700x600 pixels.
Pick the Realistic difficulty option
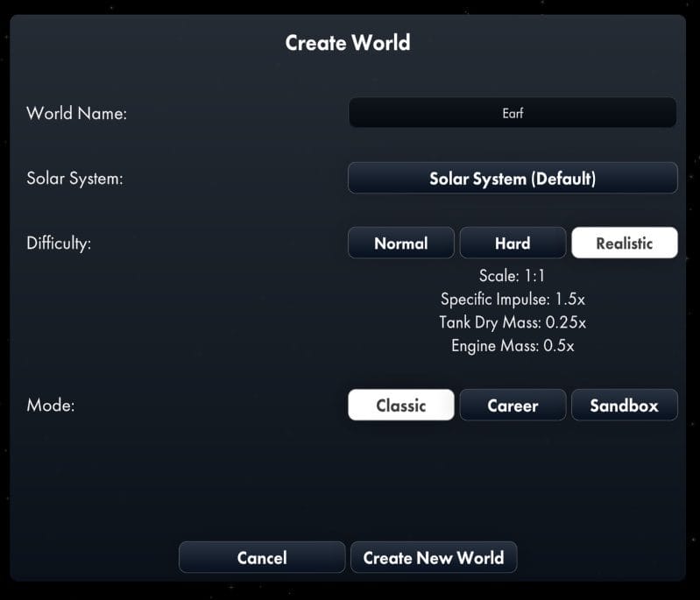tap(624, 244)
